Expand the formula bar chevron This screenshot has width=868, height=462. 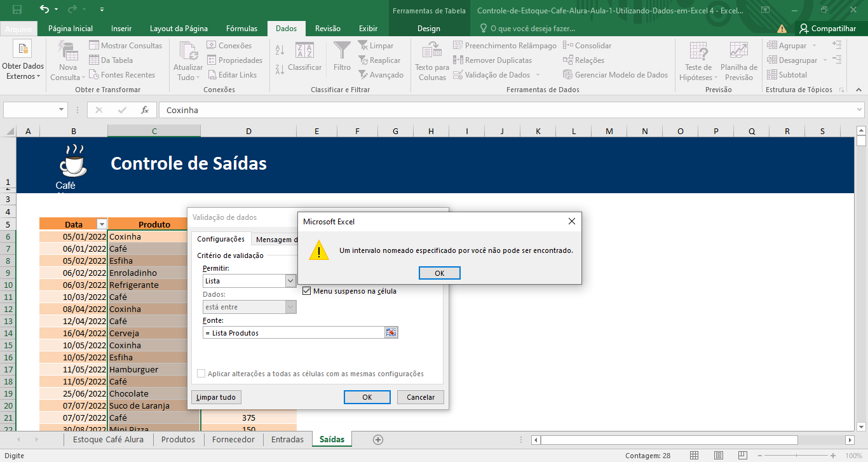coord(858,110)
